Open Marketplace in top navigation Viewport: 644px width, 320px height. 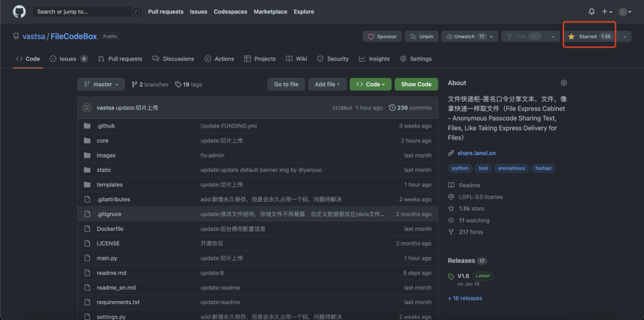pyautogui.click(x=270, y=11)
